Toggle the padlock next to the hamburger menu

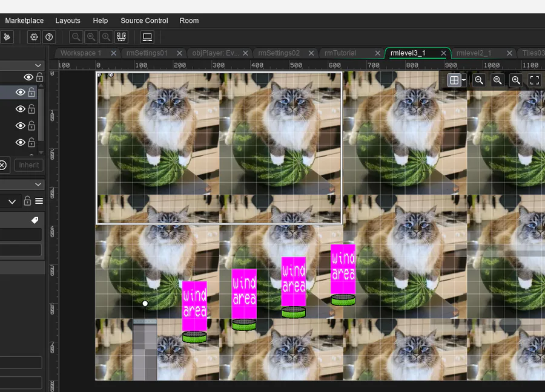[x=27, y=201]
